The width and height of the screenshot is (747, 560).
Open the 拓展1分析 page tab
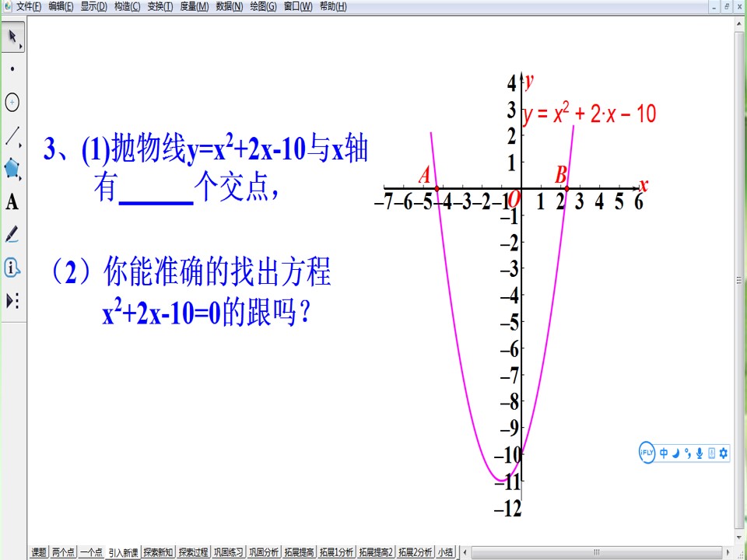pos(337,552)
